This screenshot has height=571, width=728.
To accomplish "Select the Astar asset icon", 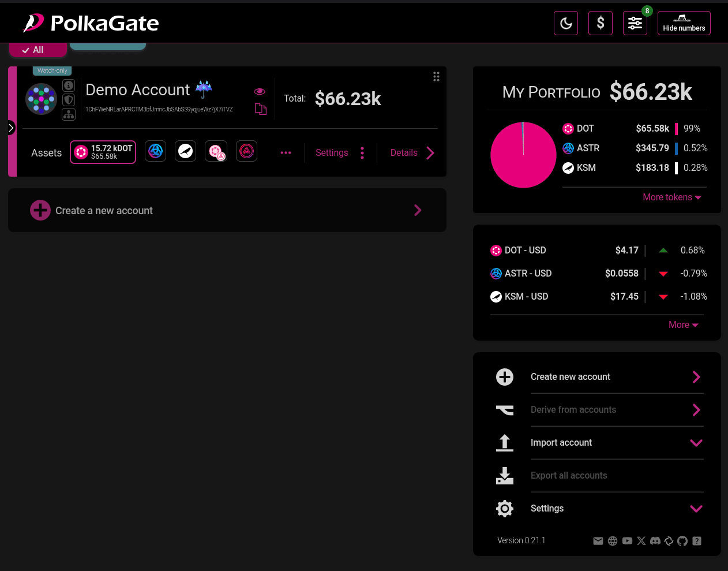I will pyautogui.click(x=155, y=151).
